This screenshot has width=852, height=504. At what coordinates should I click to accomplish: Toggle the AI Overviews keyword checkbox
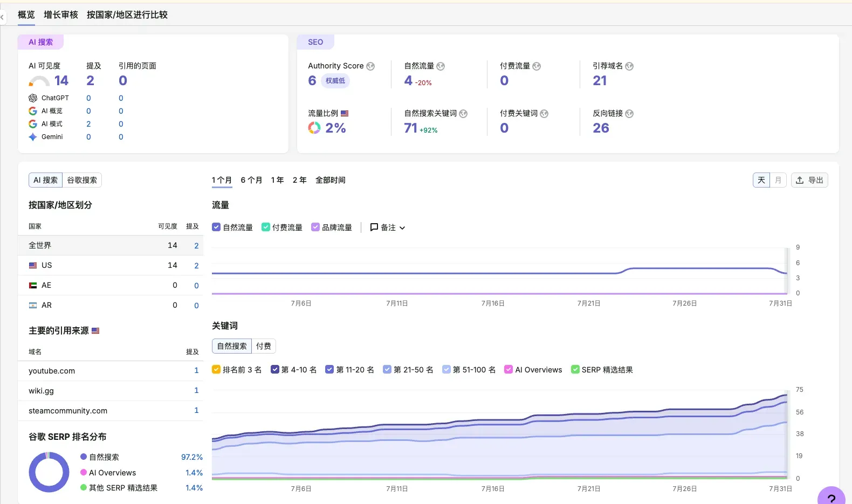click(509, 370)
